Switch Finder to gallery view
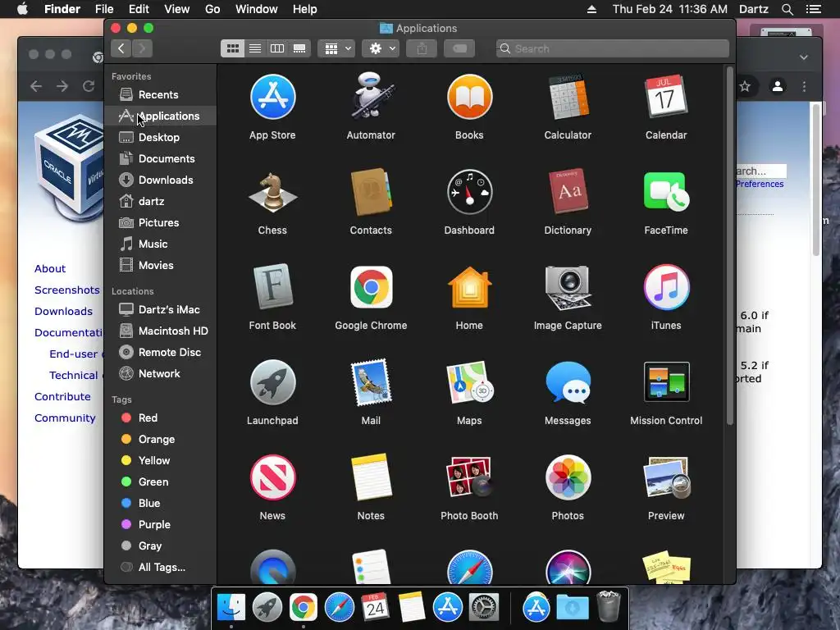Viewport: 840px width, 630px height. pos(299,48)
